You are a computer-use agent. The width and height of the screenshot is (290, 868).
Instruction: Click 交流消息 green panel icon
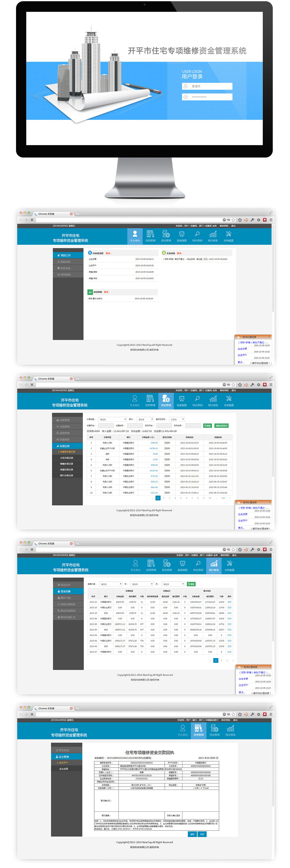164,253
